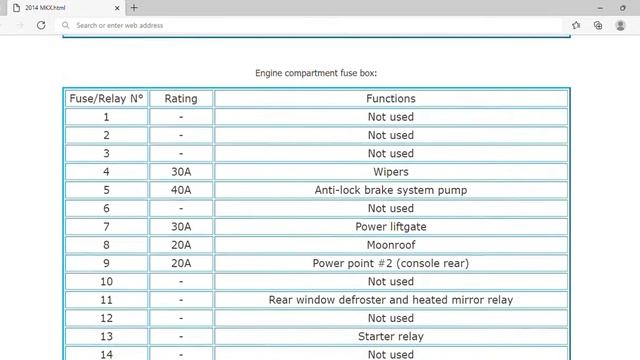This screenshot has width=640, height=360.
Task: Click fuse number 11 cell
Action: (x=106, y=300)
